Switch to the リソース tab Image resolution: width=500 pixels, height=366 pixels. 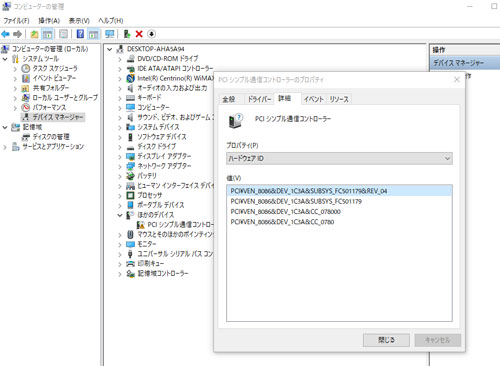[x=339, y=99]
